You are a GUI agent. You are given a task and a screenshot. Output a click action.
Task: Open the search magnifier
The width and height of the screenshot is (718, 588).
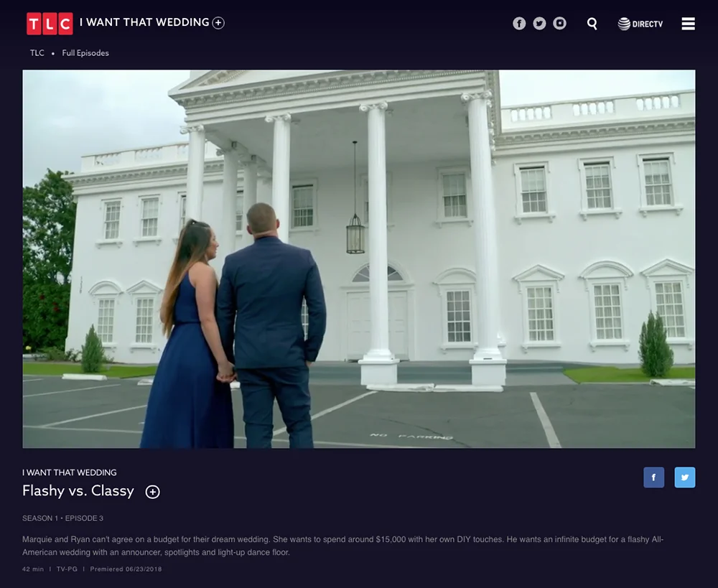pyautogui.click(x=592, y=24)
